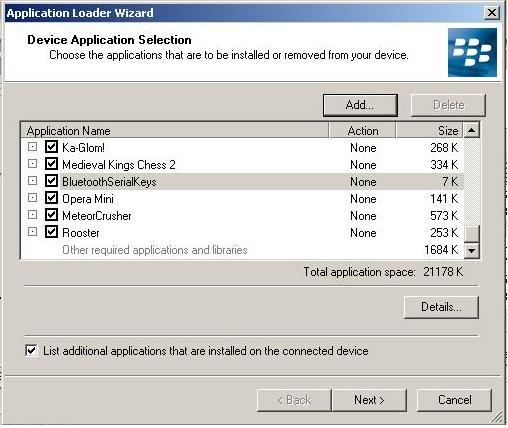
Task: Select the Rooster row name
Action: click(x=81, y=233)
